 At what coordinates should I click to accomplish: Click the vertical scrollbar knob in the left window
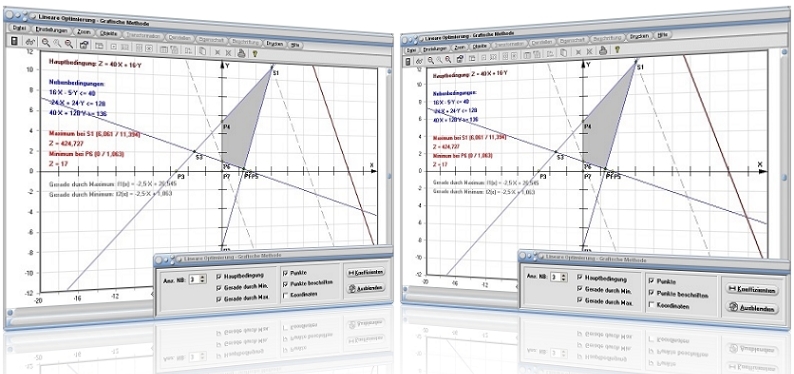(x=389, y=176)
